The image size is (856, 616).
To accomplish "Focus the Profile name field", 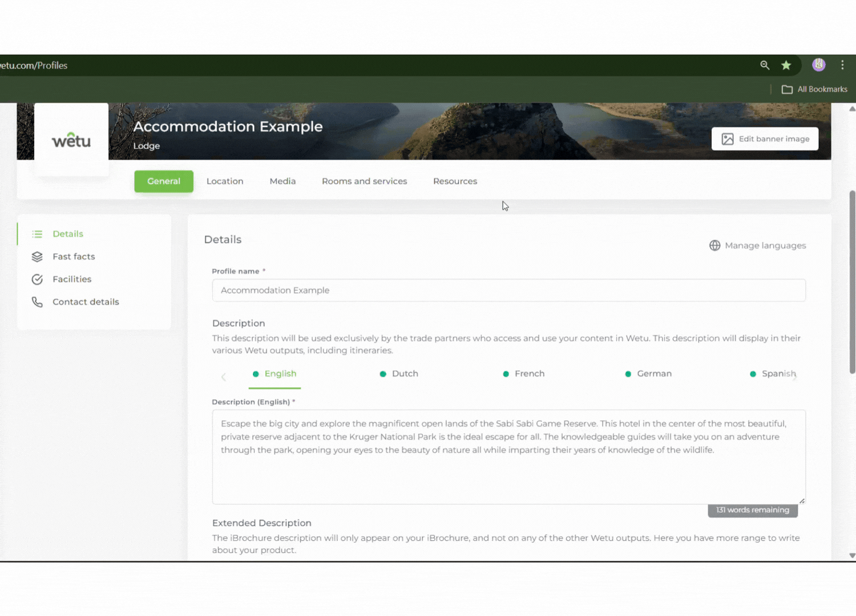I will 508,290.
